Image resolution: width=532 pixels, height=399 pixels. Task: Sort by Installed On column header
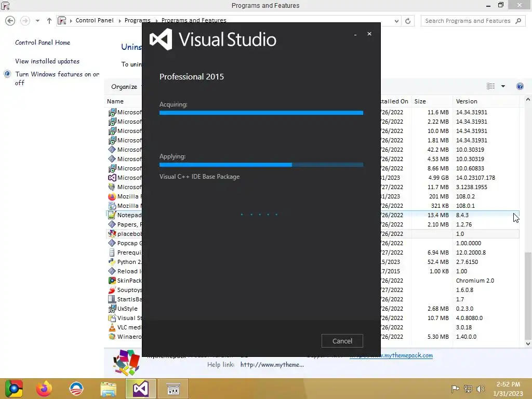394,101
